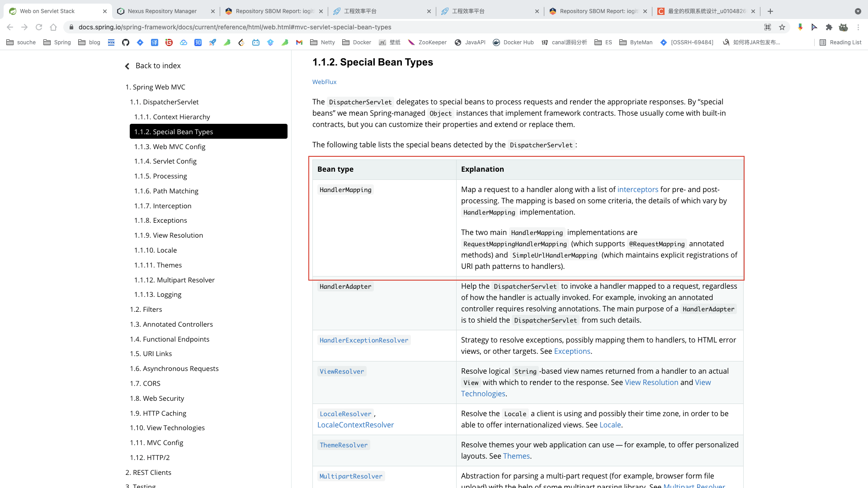Go to 1.3. Annotated Controllers section
868x488 pixels.
click(x=171, y=324)
